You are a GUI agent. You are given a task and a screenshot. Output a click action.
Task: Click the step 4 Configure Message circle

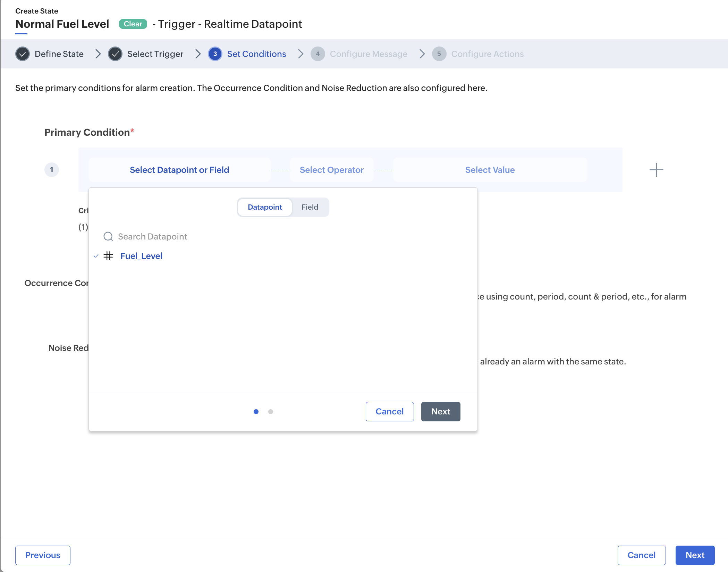tap(318, 54)
